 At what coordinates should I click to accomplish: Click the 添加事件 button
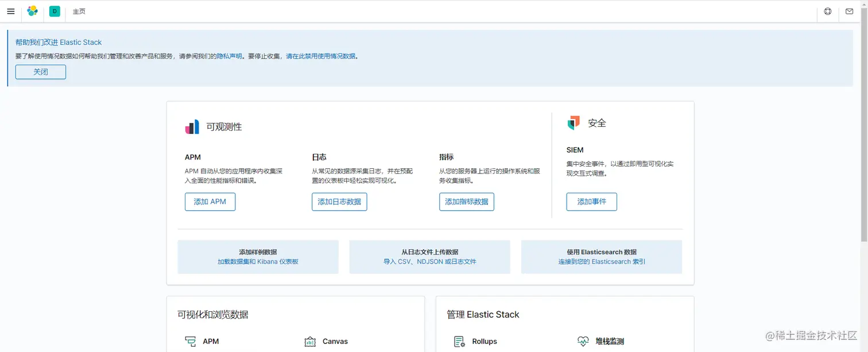coord(592,202)
